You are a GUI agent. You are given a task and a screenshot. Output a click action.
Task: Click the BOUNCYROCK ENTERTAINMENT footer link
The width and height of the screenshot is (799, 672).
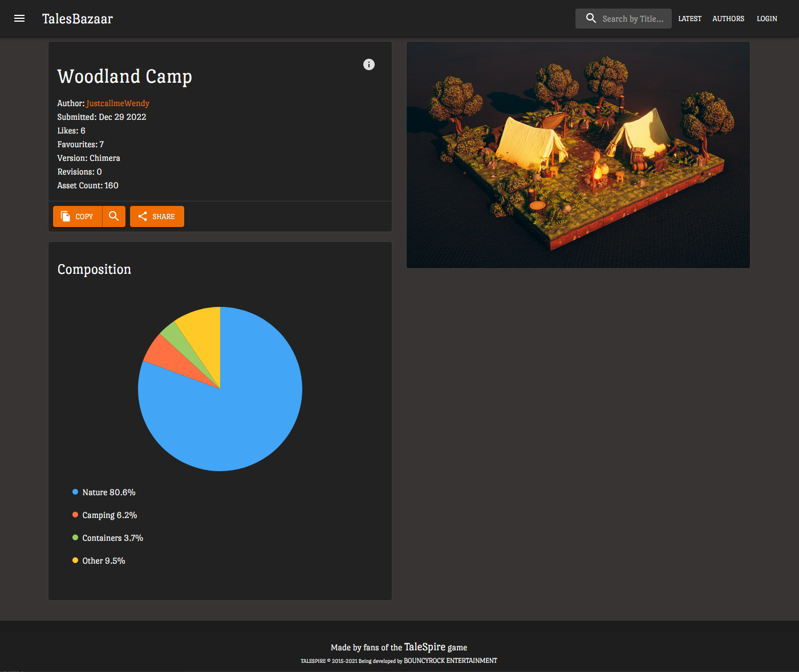pos(450,661)
